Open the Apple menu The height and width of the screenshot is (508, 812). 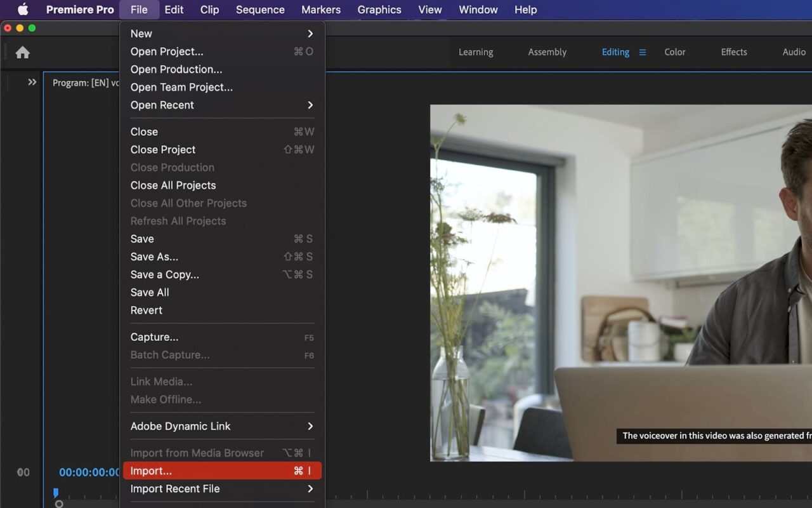22,10
